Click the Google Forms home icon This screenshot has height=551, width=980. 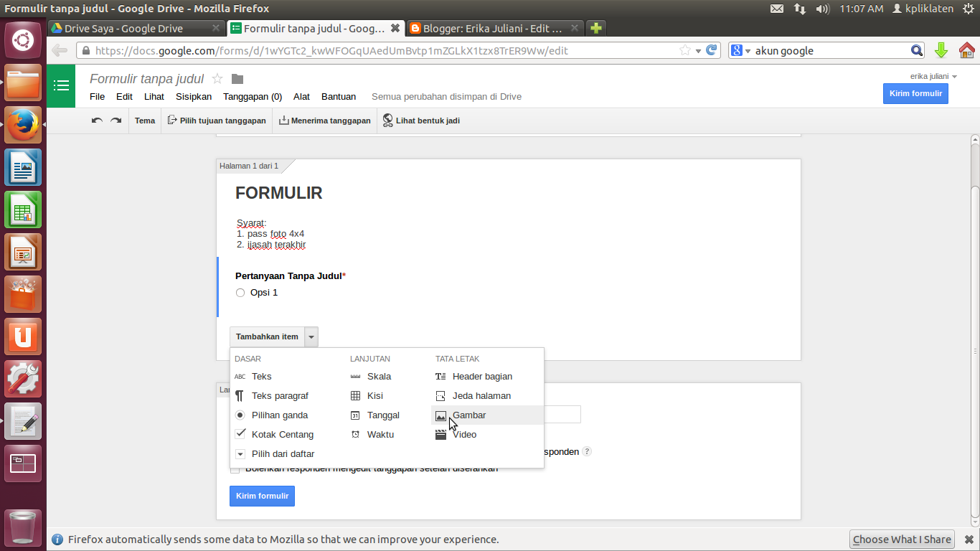[62, 85]
